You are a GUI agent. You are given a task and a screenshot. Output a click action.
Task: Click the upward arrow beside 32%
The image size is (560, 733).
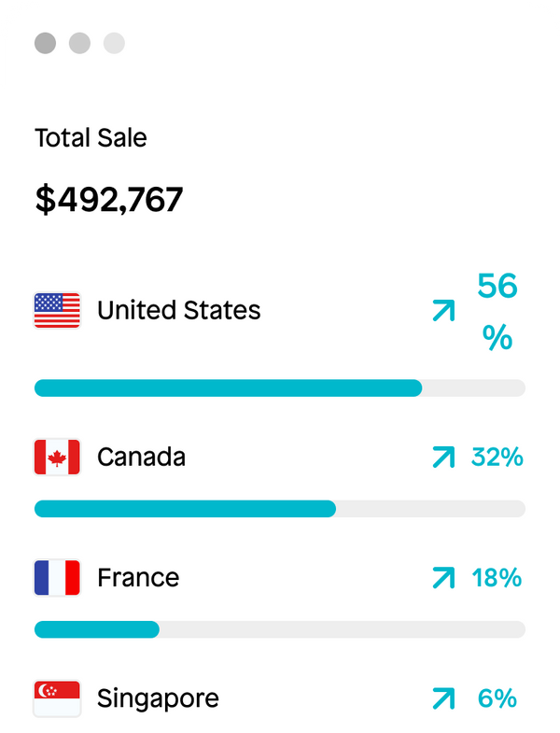(443, 458)
